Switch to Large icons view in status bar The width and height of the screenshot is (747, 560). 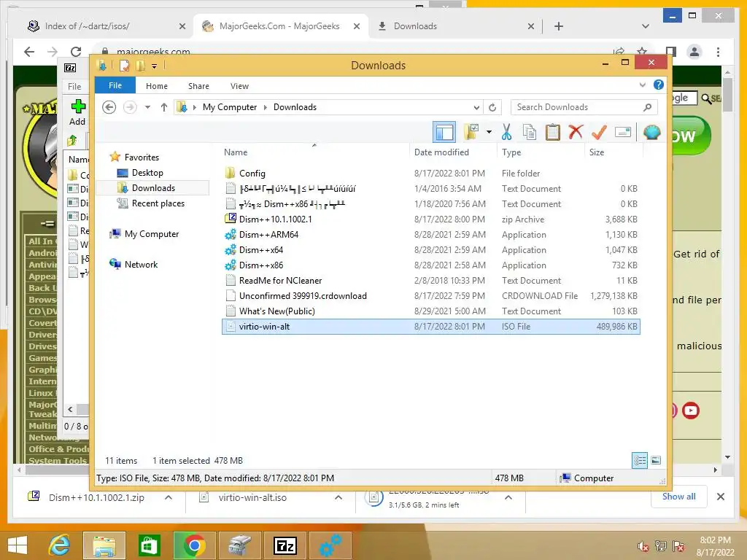pos(656,460)
